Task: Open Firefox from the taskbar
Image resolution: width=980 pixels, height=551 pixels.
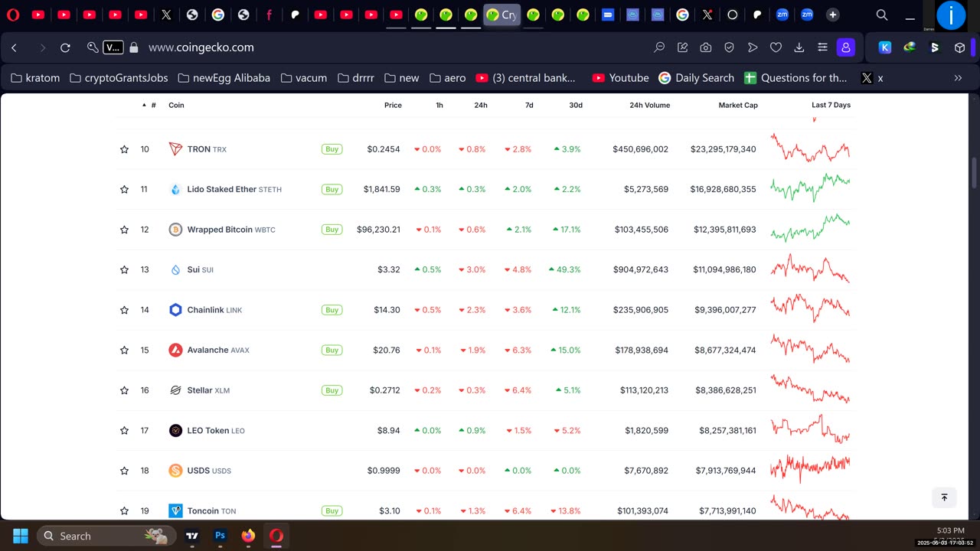Action: coord(248,536)
